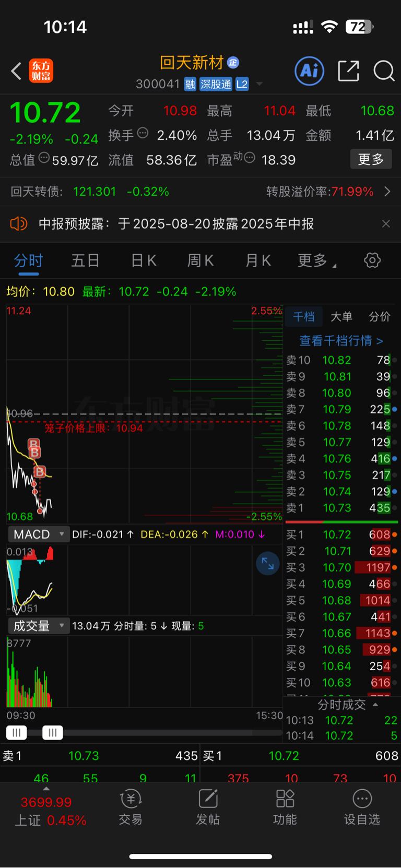
Task: Tap the 深股通 badge
Action: (x=216, y=84)
